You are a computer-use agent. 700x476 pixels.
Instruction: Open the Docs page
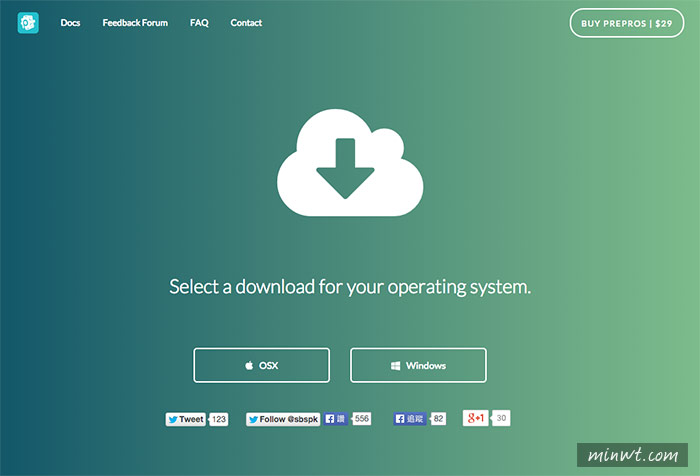[x=70, y=22]
